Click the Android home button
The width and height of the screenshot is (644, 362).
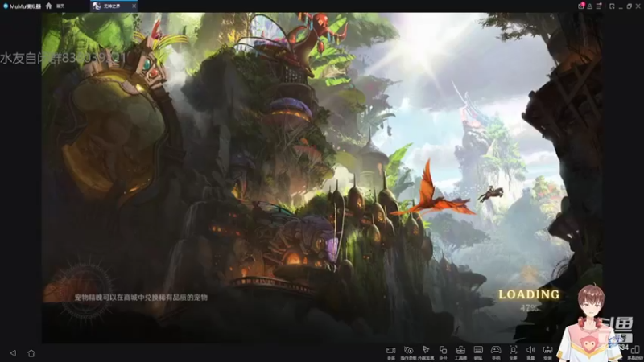pos(31,353)
